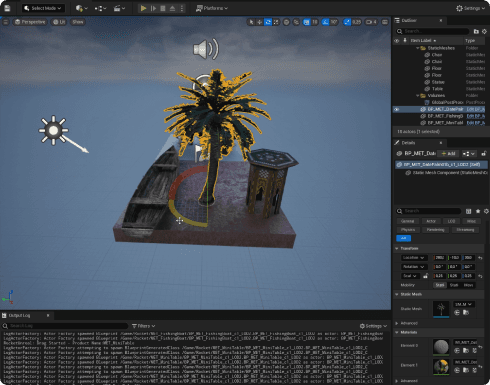
Task: Open the Platforms menu
Action: point(212,8)
